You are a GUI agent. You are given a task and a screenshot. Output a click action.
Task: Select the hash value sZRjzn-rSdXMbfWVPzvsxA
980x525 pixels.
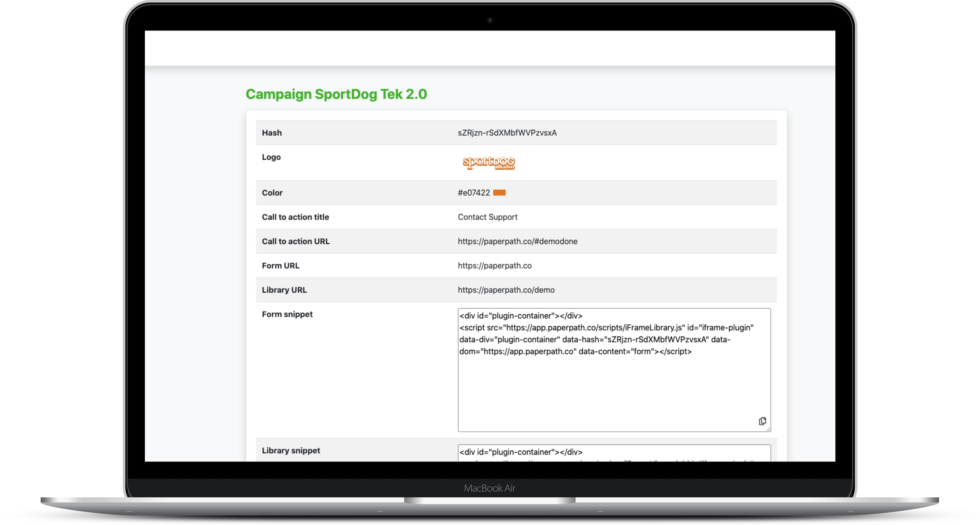click(x=507, y=133)
